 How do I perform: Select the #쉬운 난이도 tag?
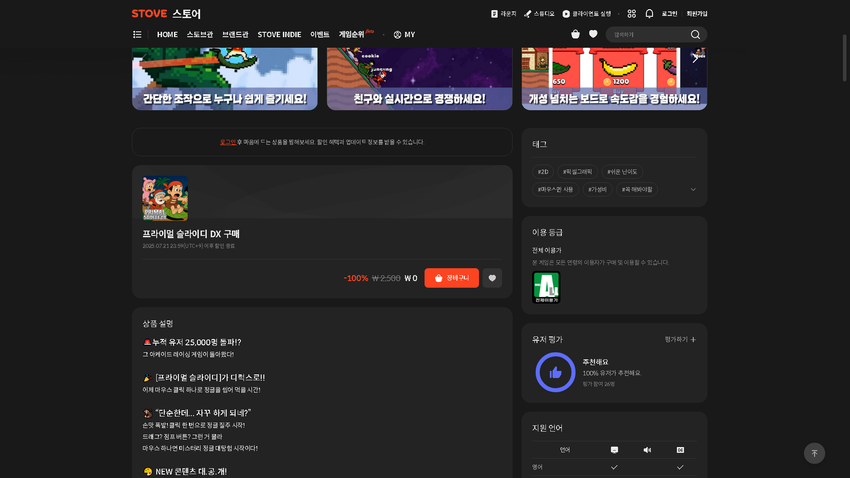[622, 172]
